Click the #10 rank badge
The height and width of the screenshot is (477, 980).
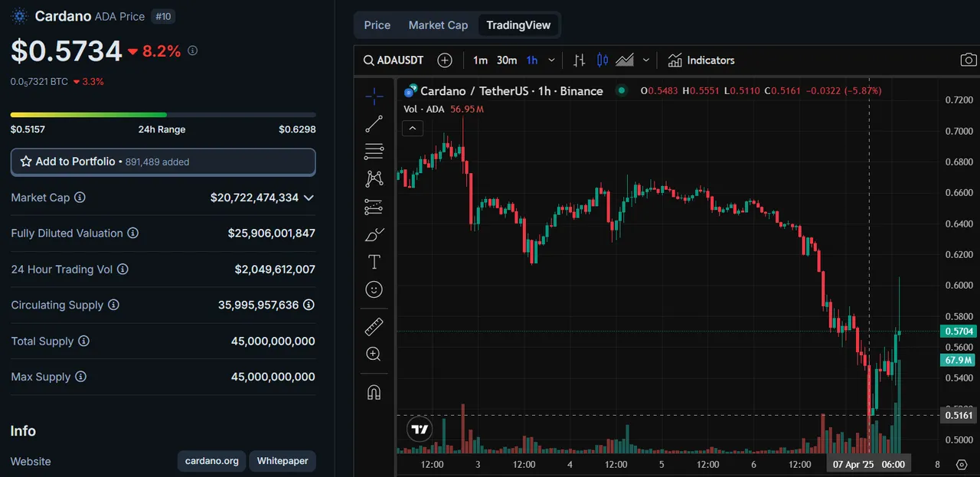point(163,16)
